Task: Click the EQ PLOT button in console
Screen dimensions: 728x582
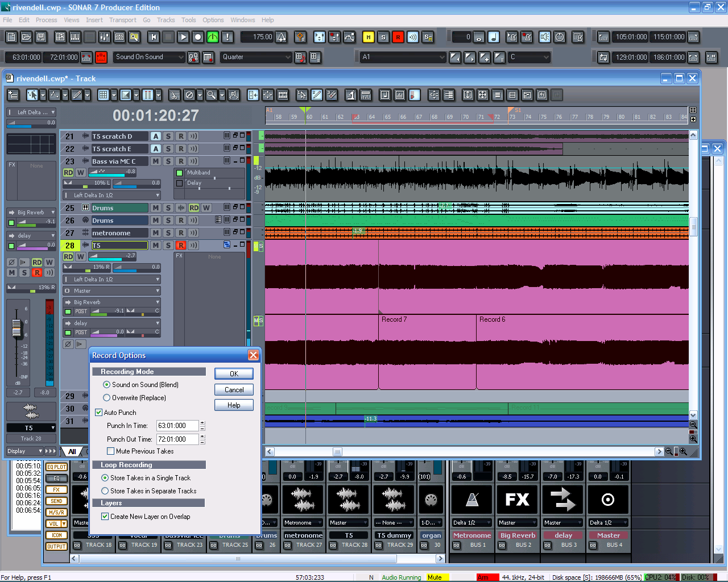Action: pos(56,467)
